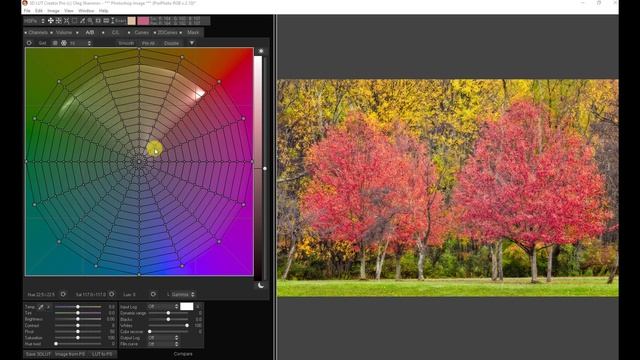Screen dimensions: 640x360
Task: Click the Saturation slider handle
Action: [78, 338]
